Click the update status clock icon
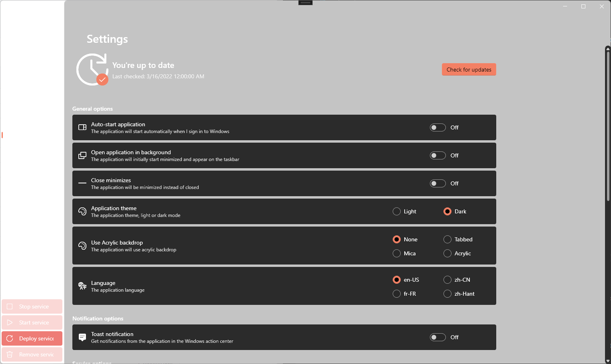The image size is (611, 364). (92, 70)
